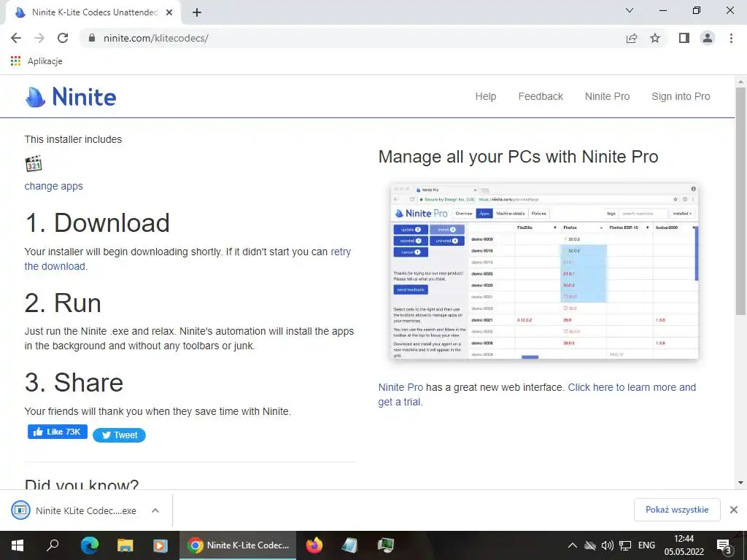Reload the Ninite page
This screenshot has width=747, height=560.
[x=63, y=38]
